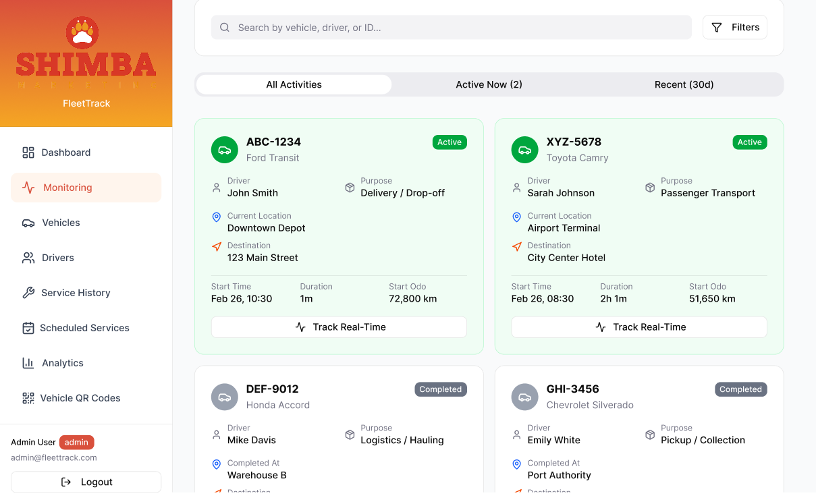
Task: Select the Dashboard icon in sidebar
Action: tap(28, 152)
